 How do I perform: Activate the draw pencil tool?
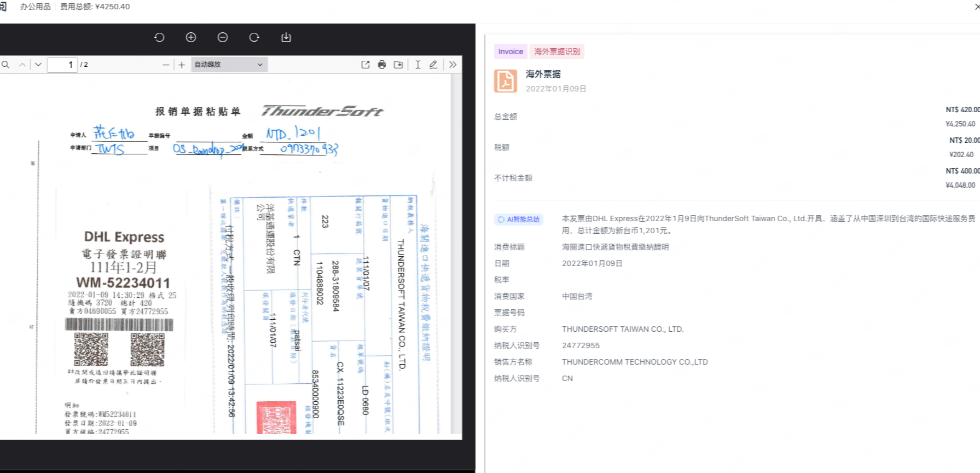tap(433, 65)
